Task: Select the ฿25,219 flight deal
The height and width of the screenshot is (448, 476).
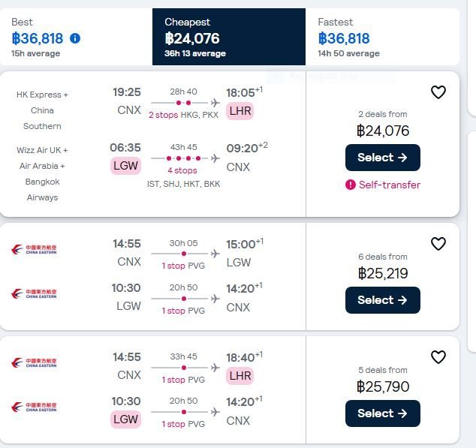Action: click(x=383, y=300)
